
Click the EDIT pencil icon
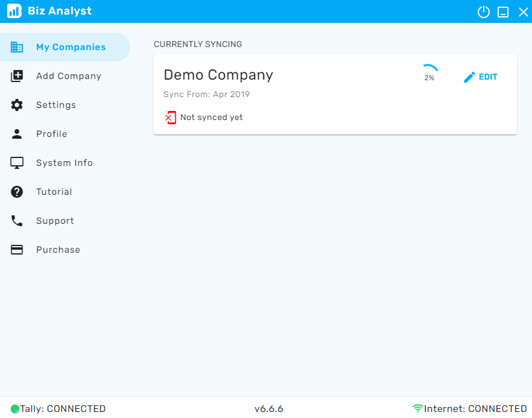click(x=469, y=77)
